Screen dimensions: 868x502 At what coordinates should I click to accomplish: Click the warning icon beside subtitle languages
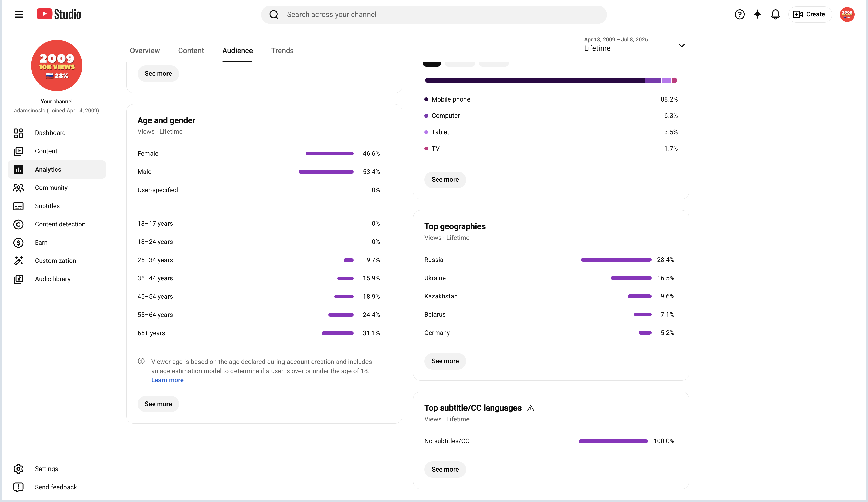530,408
